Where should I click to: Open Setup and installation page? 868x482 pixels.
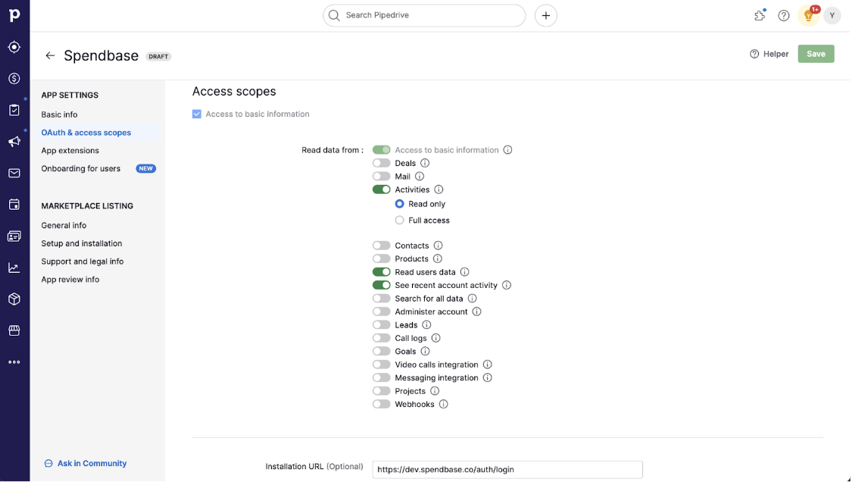point(81,244)
